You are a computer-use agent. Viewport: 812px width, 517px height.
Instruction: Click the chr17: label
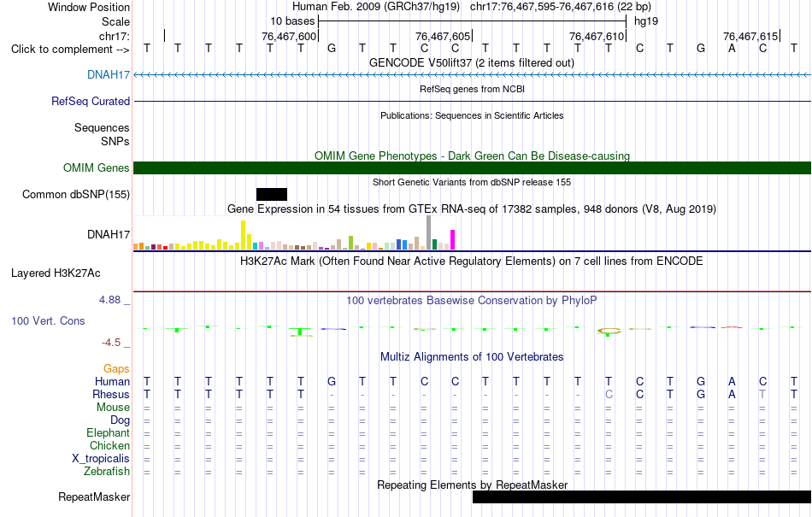point(115,36)
